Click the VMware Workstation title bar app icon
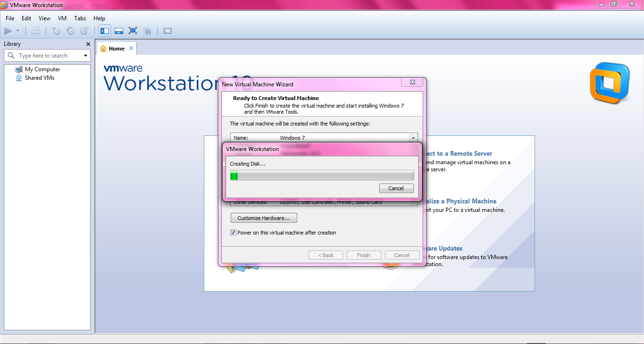 4,5
